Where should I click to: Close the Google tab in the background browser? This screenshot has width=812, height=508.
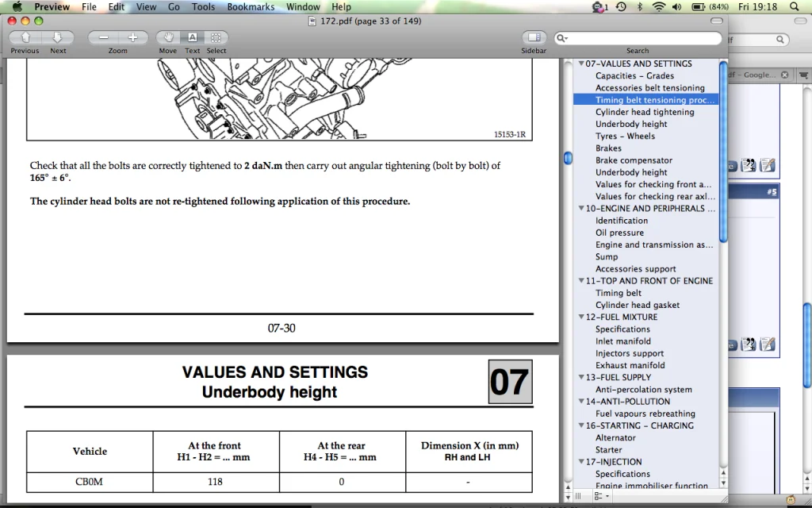[784, 75]
